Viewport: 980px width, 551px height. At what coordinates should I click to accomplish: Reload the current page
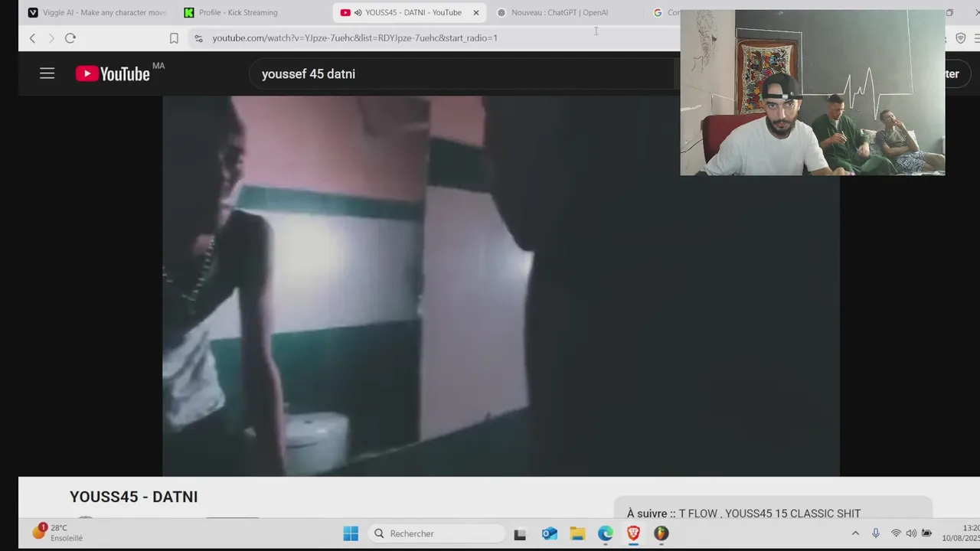click(x=70, y=38)
